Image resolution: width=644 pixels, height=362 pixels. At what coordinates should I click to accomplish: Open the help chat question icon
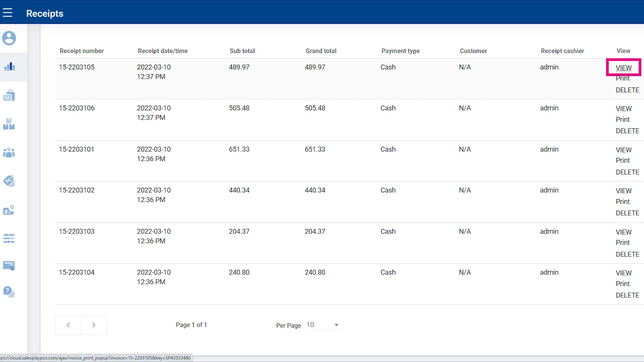point(9,292)
